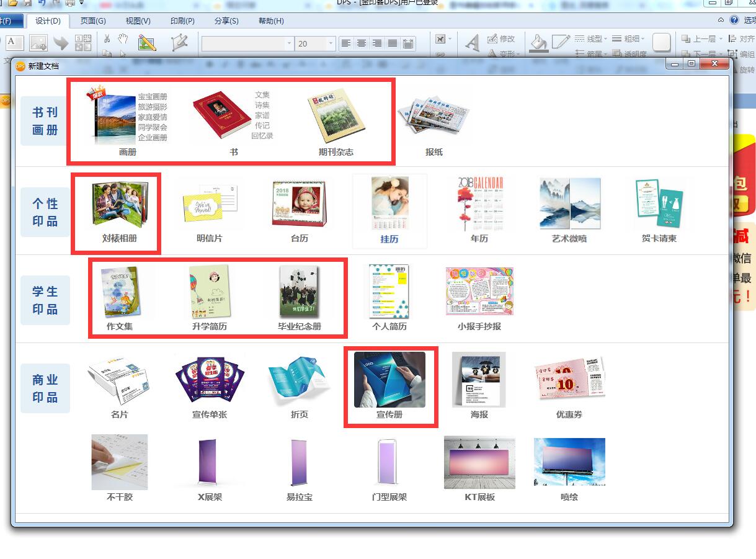Click the polygon crop pen icon
The width and height of the screenshot is (756, 559).
(x=179, y=42)
